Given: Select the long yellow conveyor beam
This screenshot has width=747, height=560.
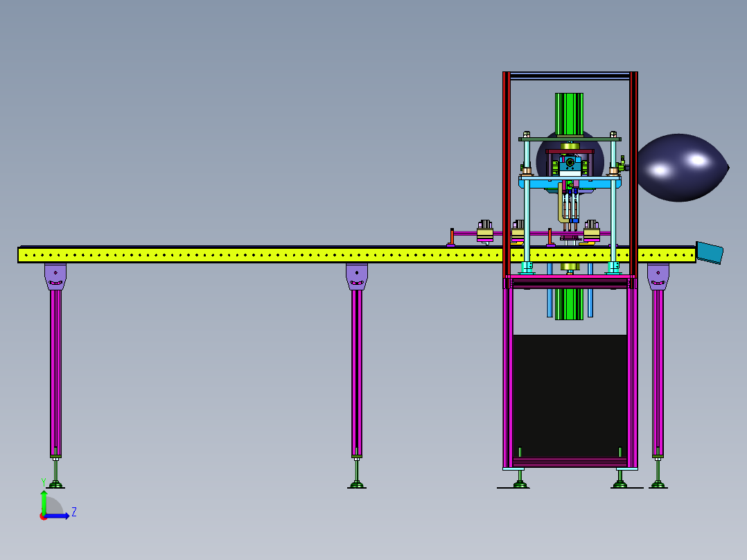Looking at the screenshot, I should pyautogui.click(x=356, y=255).
